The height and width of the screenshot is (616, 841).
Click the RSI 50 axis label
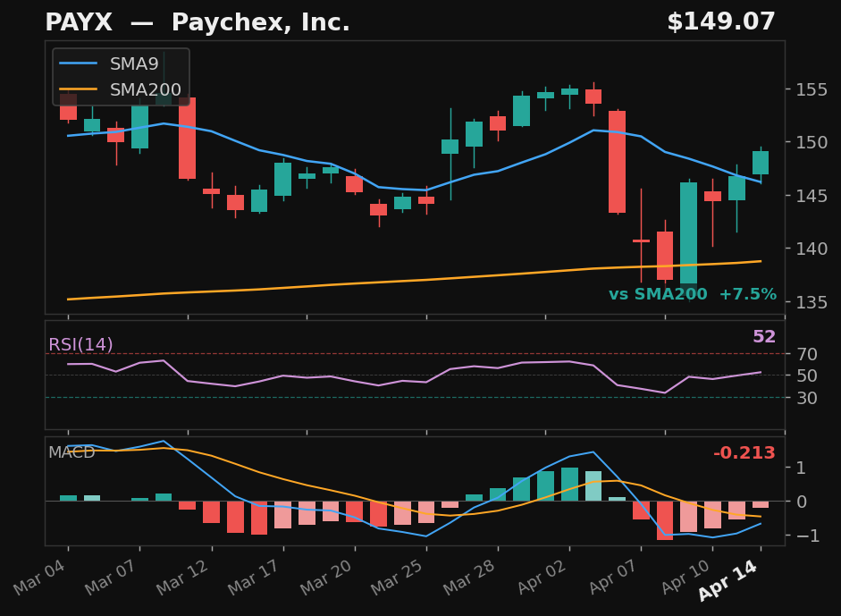point(807,376)
